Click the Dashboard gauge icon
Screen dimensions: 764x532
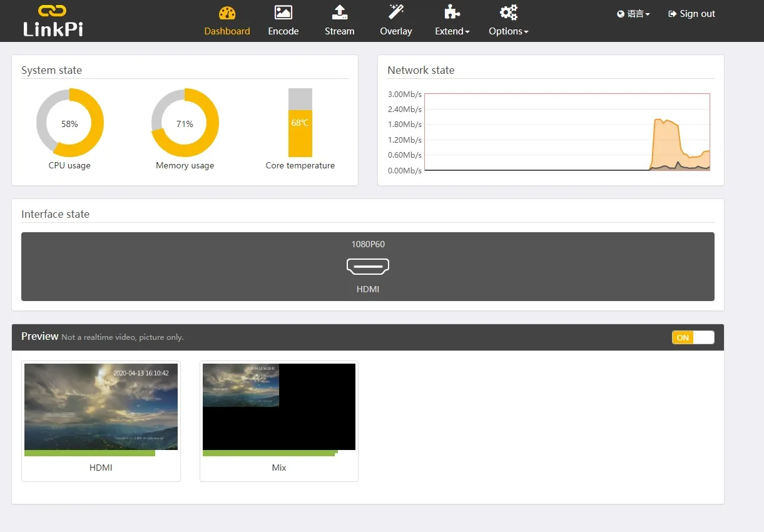[227, 13]
